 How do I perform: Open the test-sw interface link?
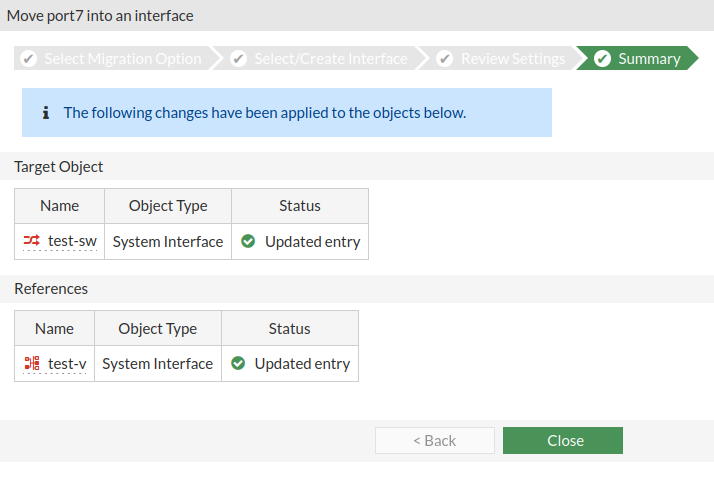coord(72,241)
